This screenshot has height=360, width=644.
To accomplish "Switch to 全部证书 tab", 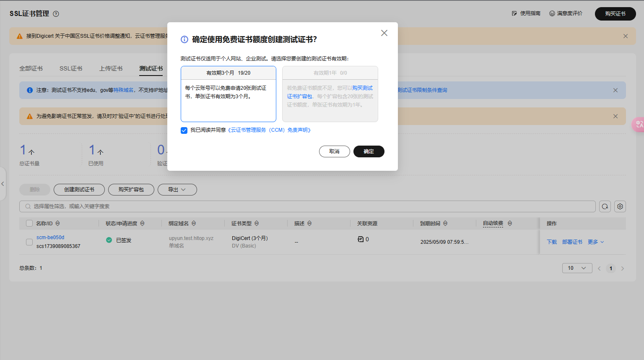I will (x=31, y=68).
